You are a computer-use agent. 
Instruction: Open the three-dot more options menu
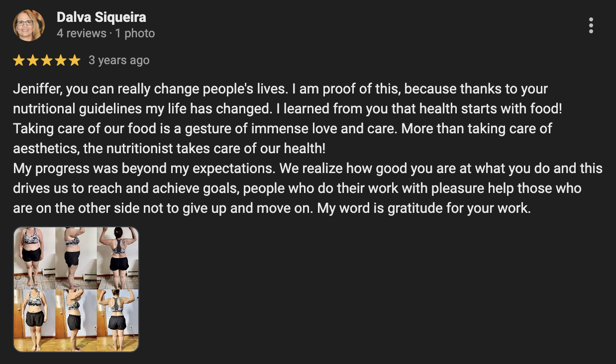coord(591,25)
